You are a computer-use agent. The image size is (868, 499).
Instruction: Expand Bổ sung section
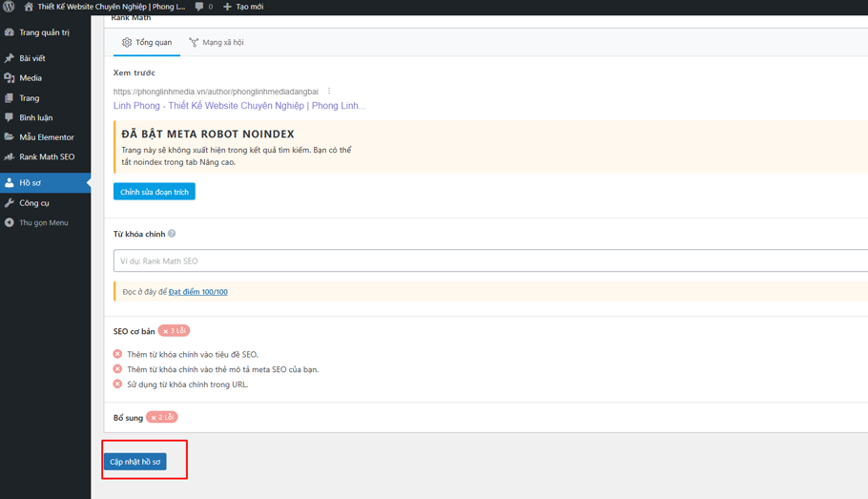point(128,418)
